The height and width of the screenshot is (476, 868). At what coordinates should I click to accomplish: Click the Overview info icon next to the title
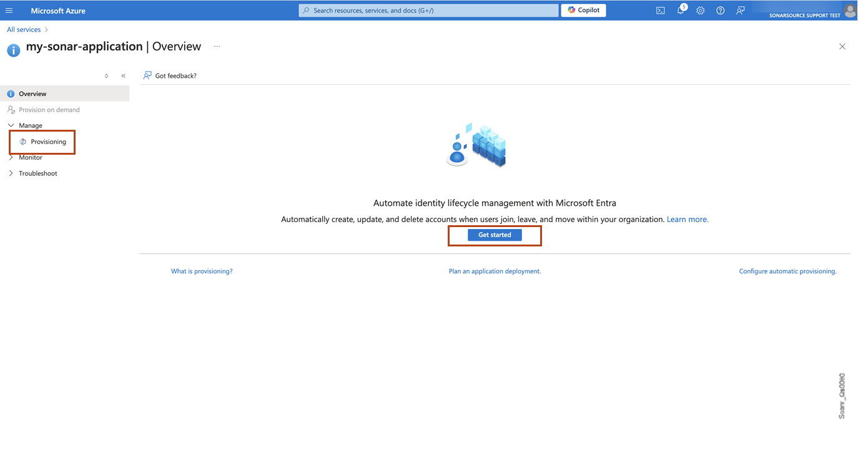[13, 51]
